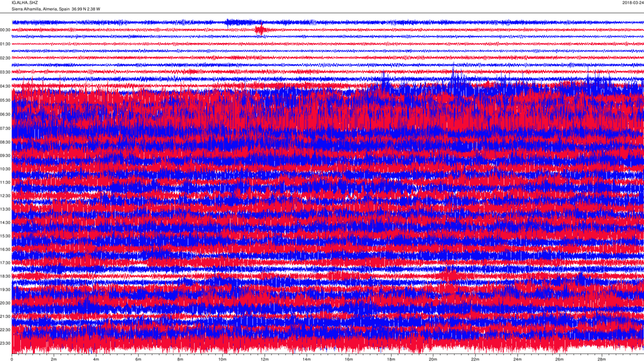Screen dimensions: 644x362
Task: Select the 19:30 row label
Action: 5,290
